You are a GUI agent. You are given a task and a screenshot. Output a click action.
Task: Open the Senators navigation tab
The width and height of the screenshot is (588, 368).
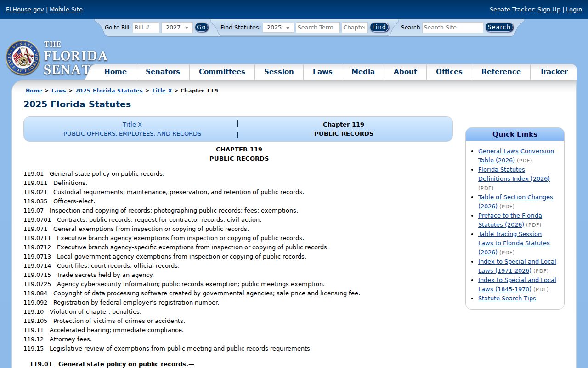coord(163,72)
